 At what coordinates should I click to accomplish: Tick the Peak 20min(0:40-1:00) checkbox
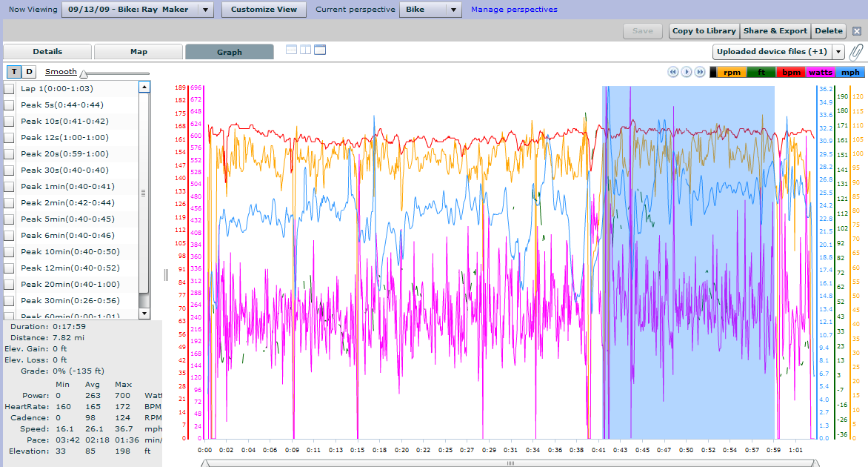(x=9, y=285)
